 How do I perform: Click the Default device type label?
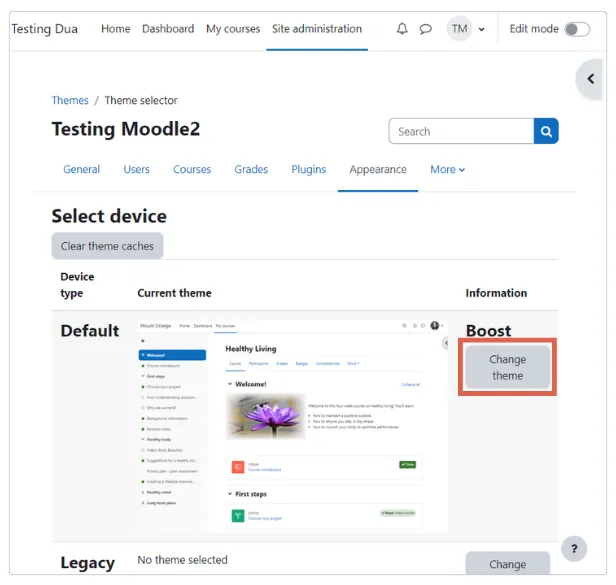coord(90,331)
